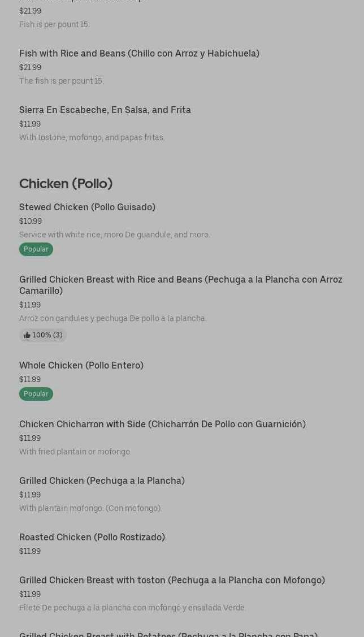Open Grilled Chicken Breast with Potatoes item

coord(168,634)
